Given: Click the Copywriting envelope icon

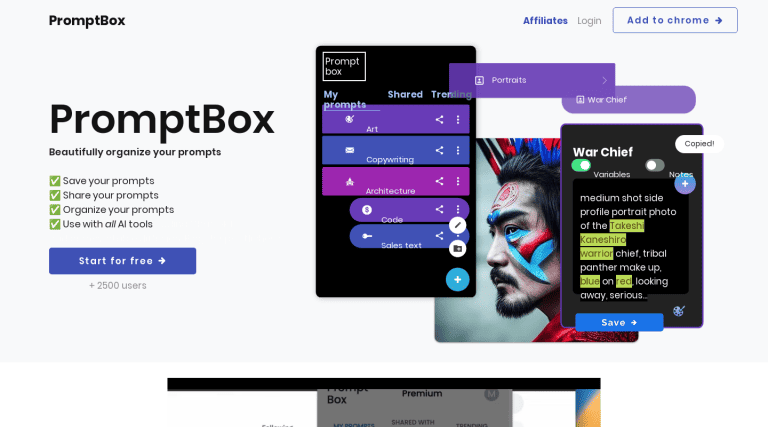Looking at the screenshot, I should 349,150.
